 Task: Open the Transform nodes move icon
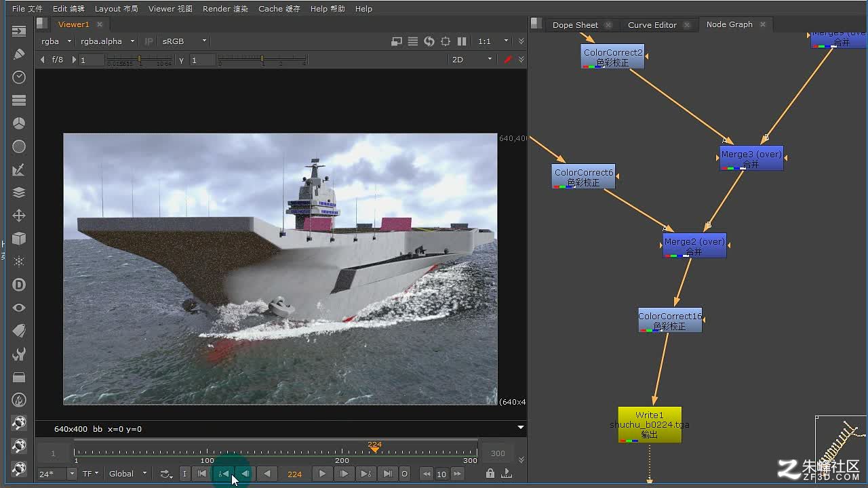(x=19, y=216)
